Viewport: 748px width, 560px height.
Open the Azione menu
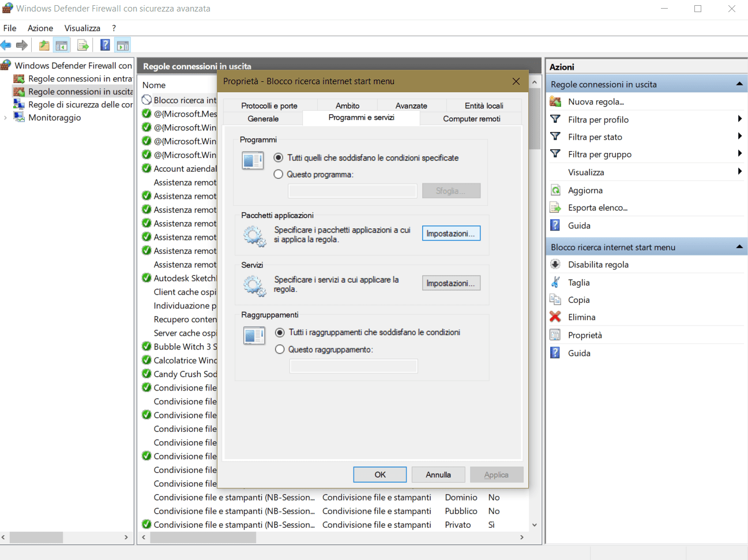point(40,28)
